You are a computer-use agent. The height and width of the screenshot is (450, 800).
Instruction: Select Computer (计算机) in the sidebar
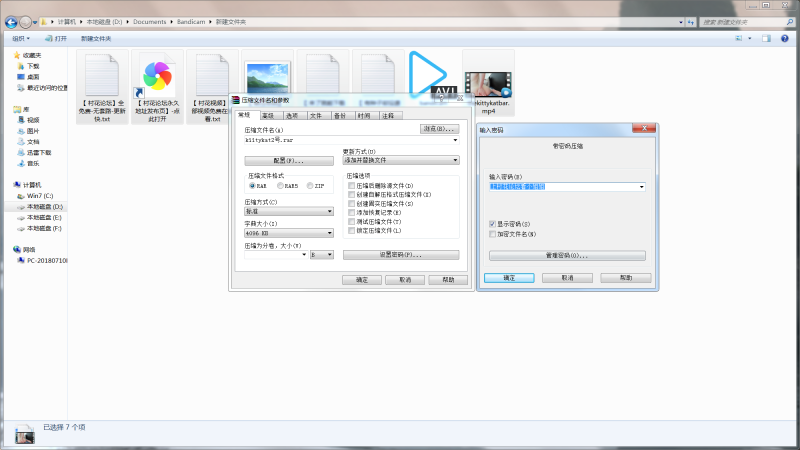pos(28,185)
